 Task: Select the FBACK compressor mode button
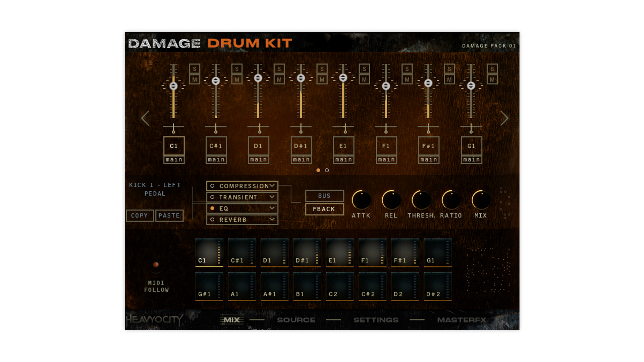[x=324, y=209]
